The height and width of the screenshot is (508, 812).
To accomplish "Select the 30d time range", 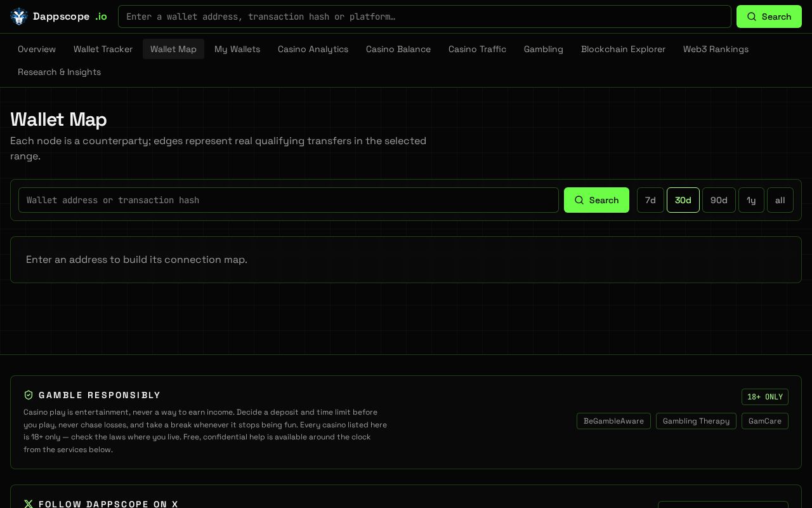I will point(683,200).
